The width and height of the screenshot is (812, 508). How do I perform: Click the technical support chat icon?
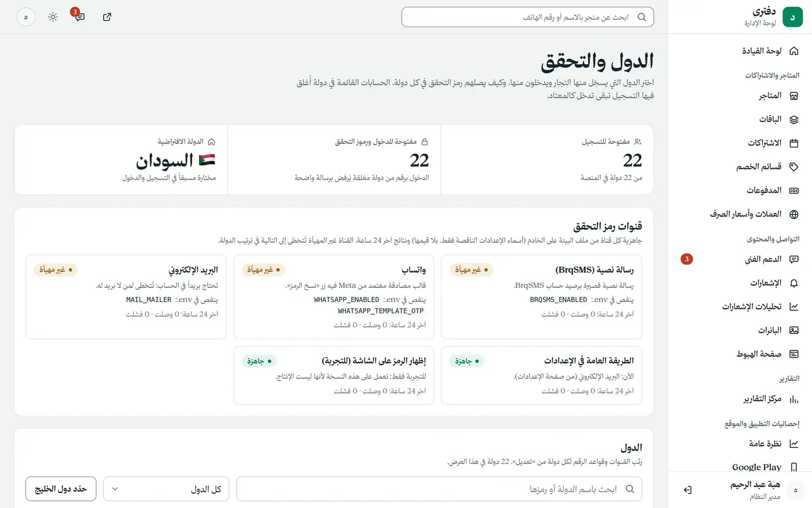[x=794, y=260]
